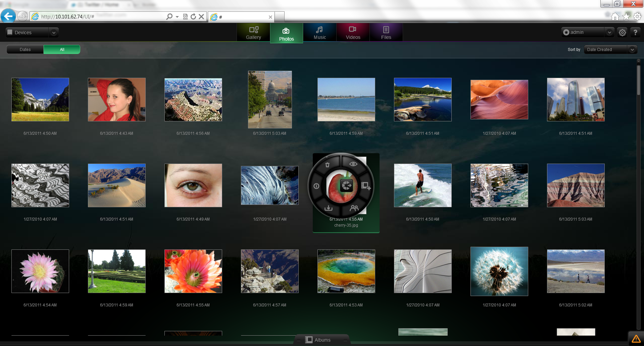Screen dimensions: 644x346
Task: Open sand dune desert photo
Action: pos(117,185)
